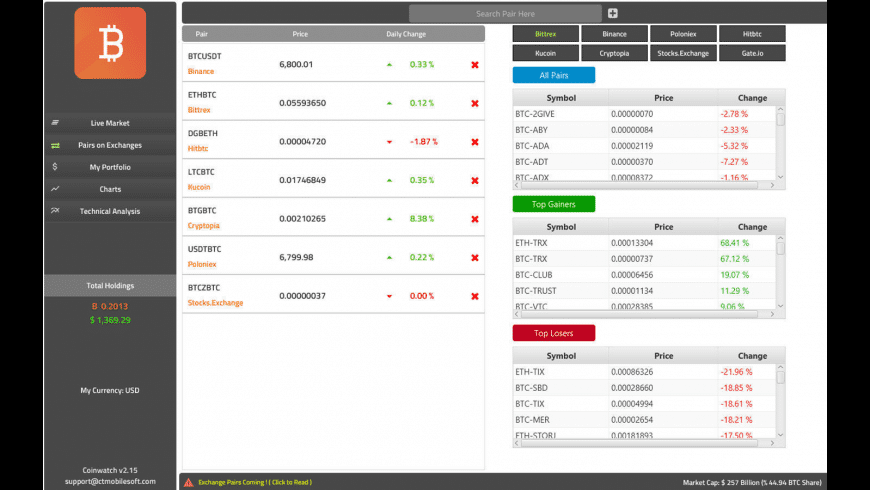The width and height of the screenshot is (870, 490).
Task: Select the Cryptopia exchange tab
Action: (614, 53)
